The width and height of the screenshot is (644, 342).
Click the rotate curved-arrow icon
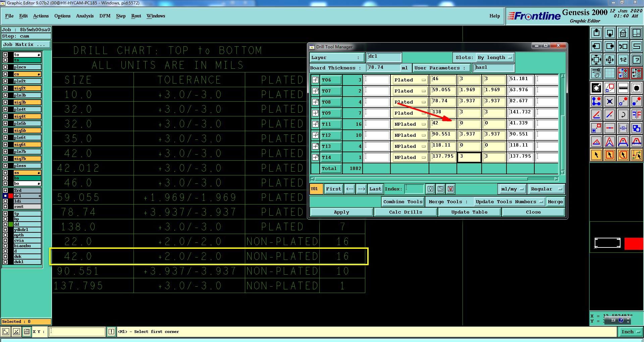pyautogui.click(x=623, y=115)
